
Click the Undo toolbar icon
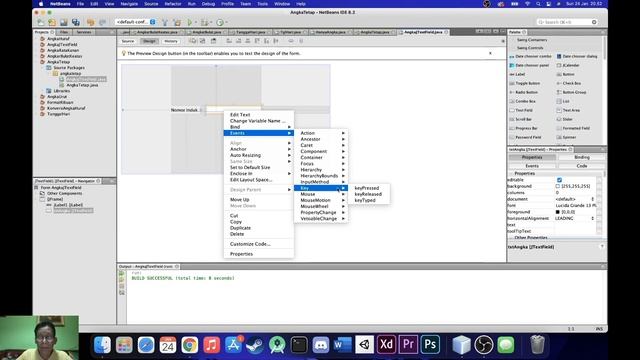point(91,22)
